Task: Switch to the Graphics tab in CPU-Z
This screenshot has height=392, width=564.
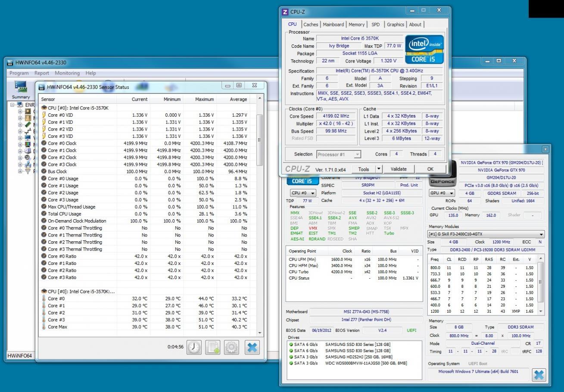Action: (395, 25)
